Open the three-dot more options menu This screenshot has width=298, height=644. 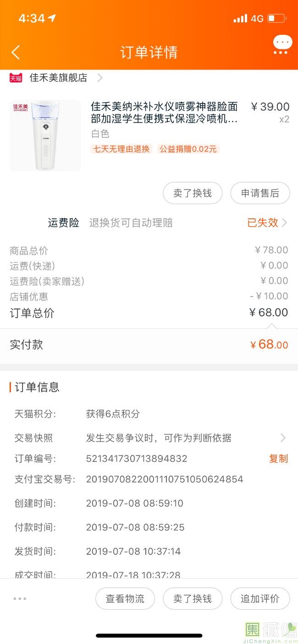click(20, 598)
